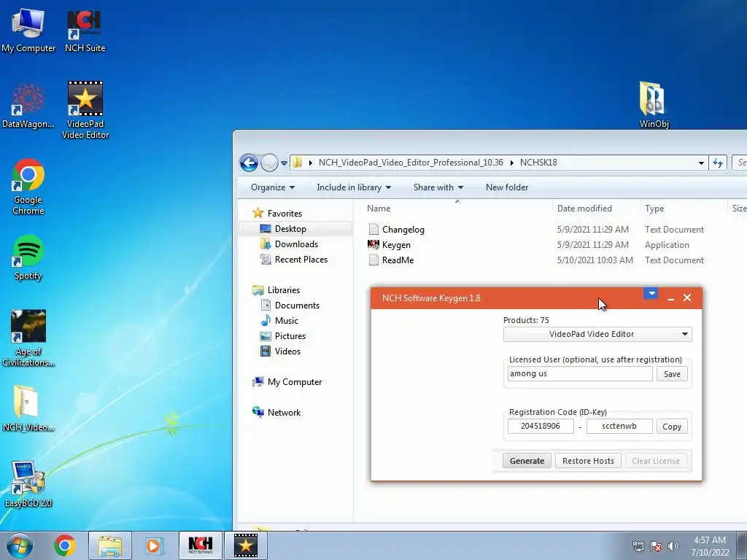
Task: Open Action Center flag tray icon
Action: [656, 546]
